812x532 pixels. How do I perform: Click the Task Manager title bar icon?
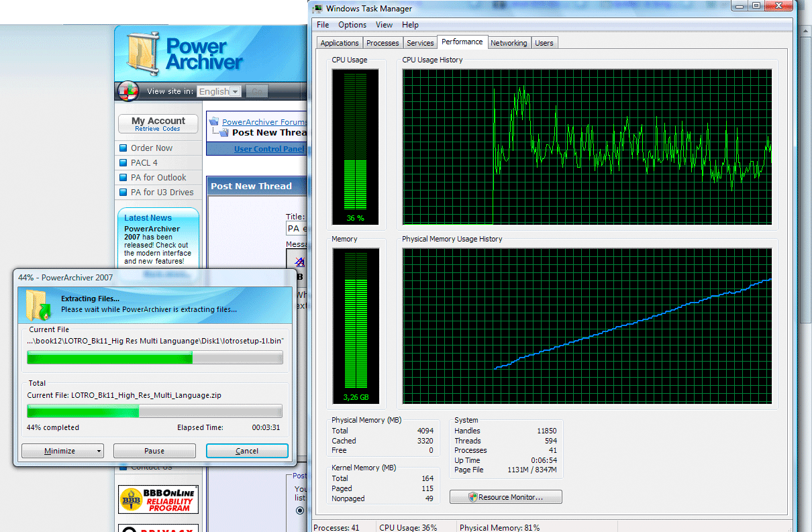317,9
